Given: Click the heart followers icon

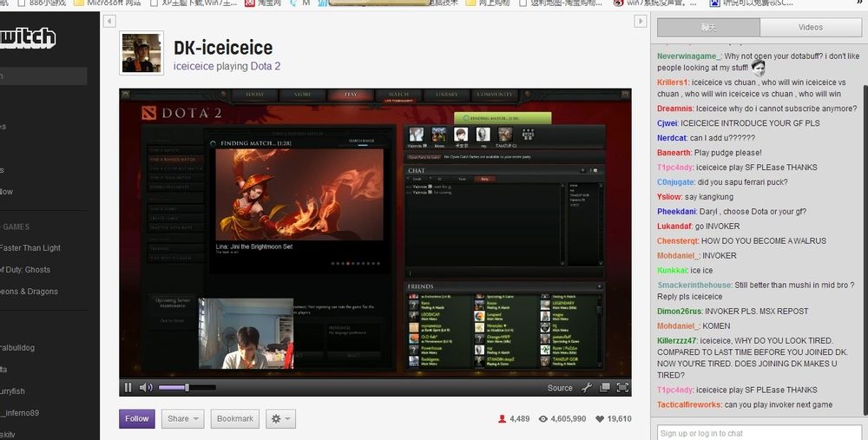Looking at the screenshot, I should [600, 419].
